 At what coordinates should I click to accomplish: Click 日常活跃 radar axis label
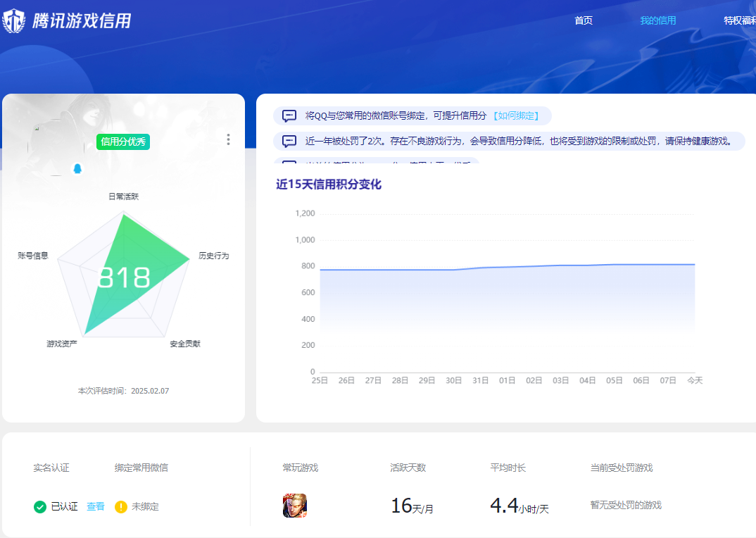coord(123,196)
